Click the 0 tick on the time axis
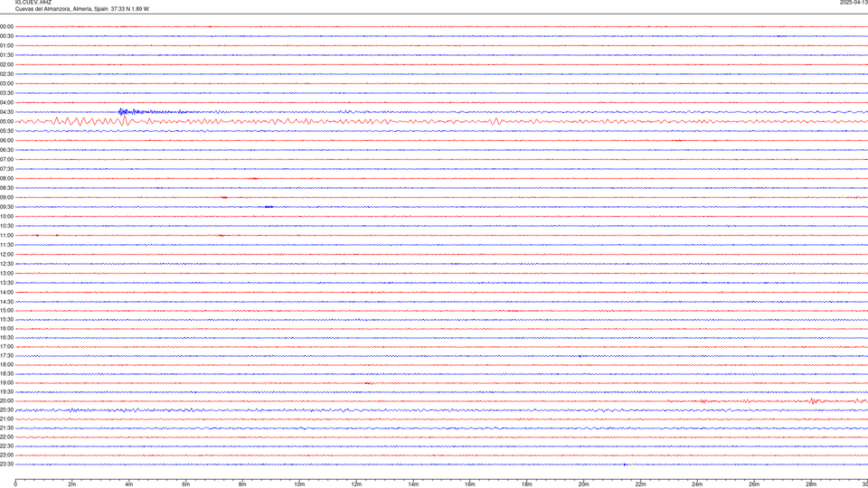The width and height of the screenshot is (868, 488). pos(15,484)
